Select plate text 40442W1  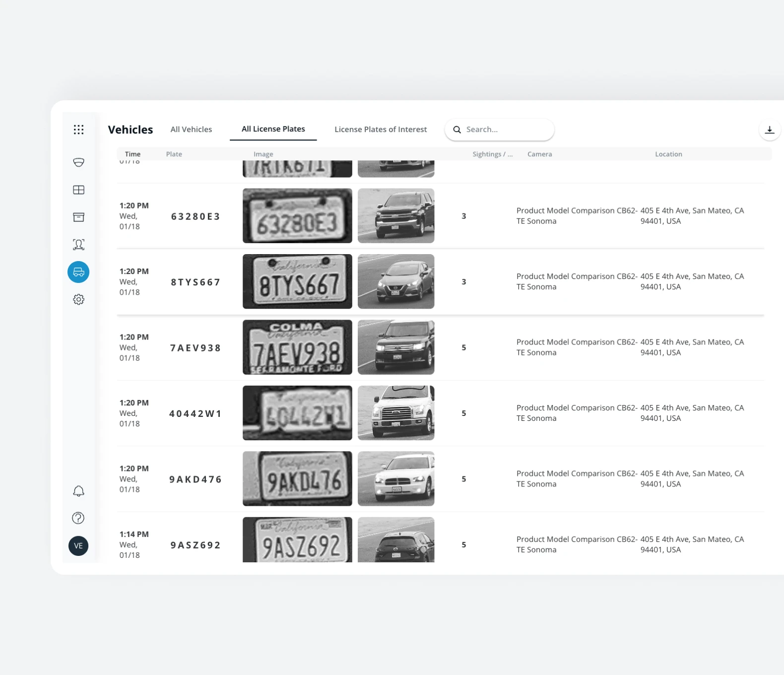(196, 413)
